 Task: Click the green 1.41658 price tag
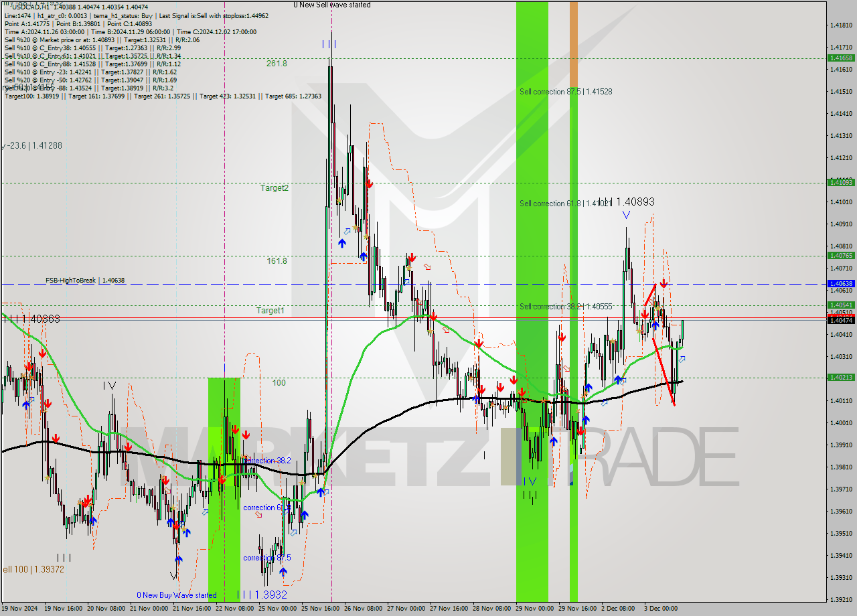point(841,58)
